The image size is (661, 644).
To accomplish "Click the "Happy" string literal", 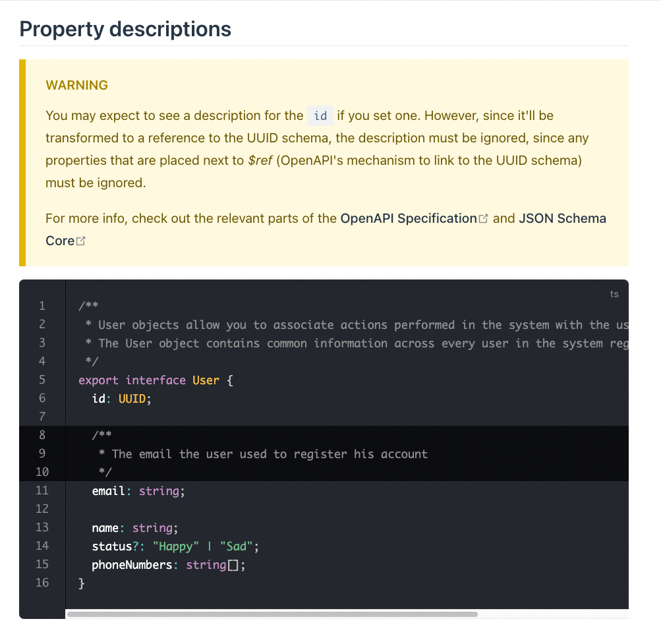I will [175, 546].
